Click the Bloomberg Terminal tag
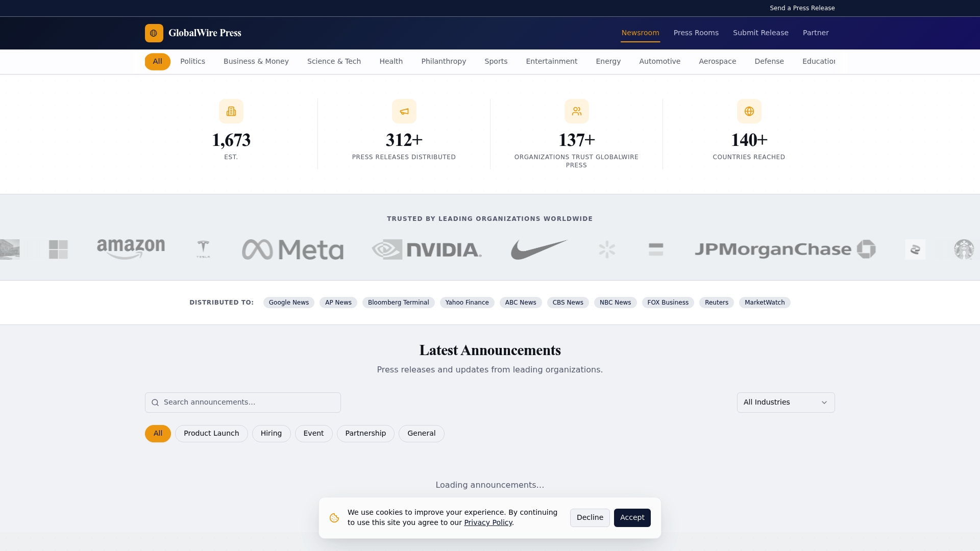The image size is (980, 551). [398, 303]
